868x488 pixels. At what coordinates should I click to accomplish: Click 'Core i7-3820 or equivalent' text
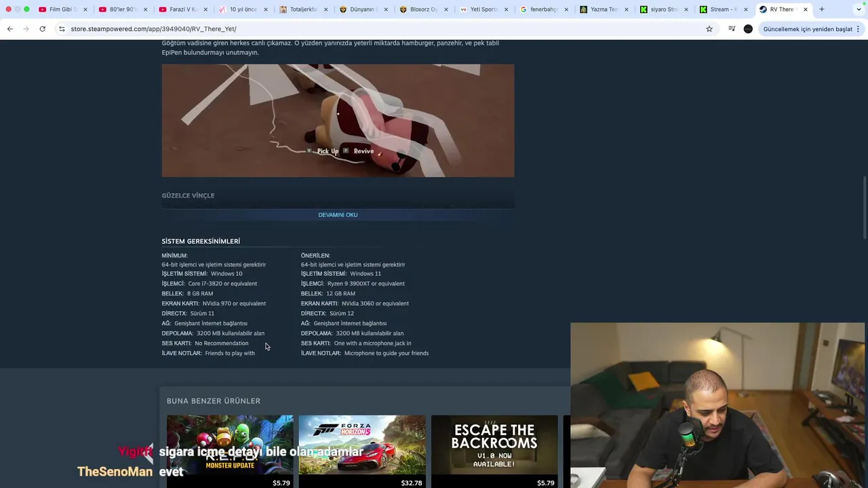(x=222, y=283)
